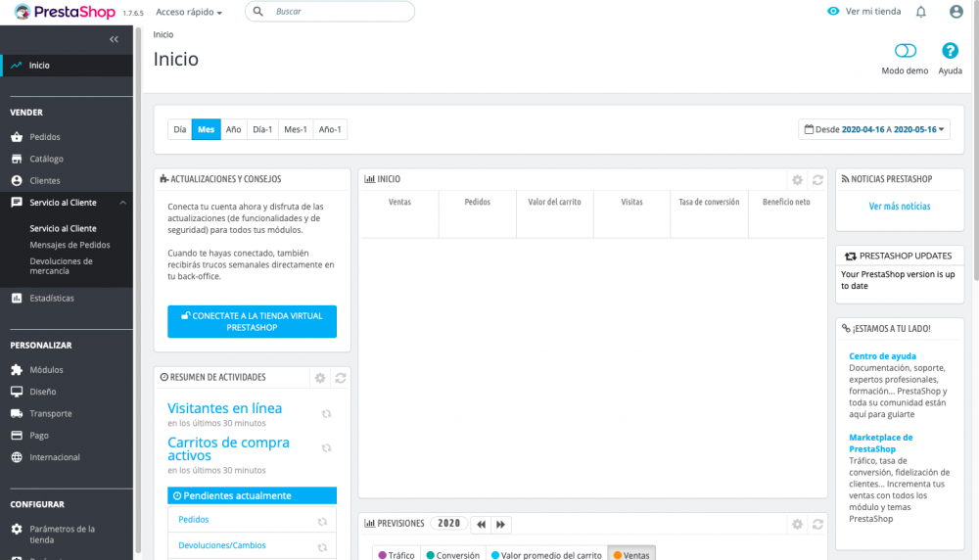The image size is (979, 560).
Task: Click the sidebar vertical scrollbar
Action: pyautogui.click(x=138, y=291)
